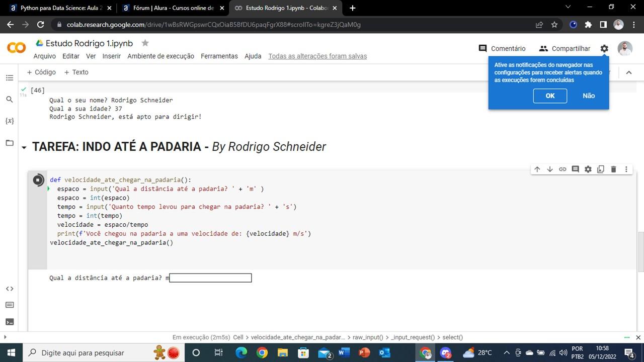Click the output line 'Qual a sua idade? 37'
The width and height of the screenshot is (644, 362).
click(86, 109)
